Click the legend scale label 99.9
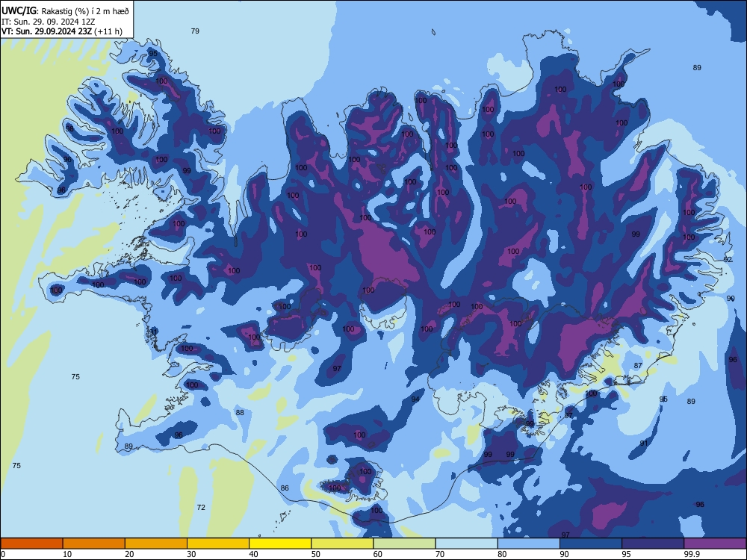Image resolution: width=747 pixels, height=560 pixels. [x=692, y=554]
